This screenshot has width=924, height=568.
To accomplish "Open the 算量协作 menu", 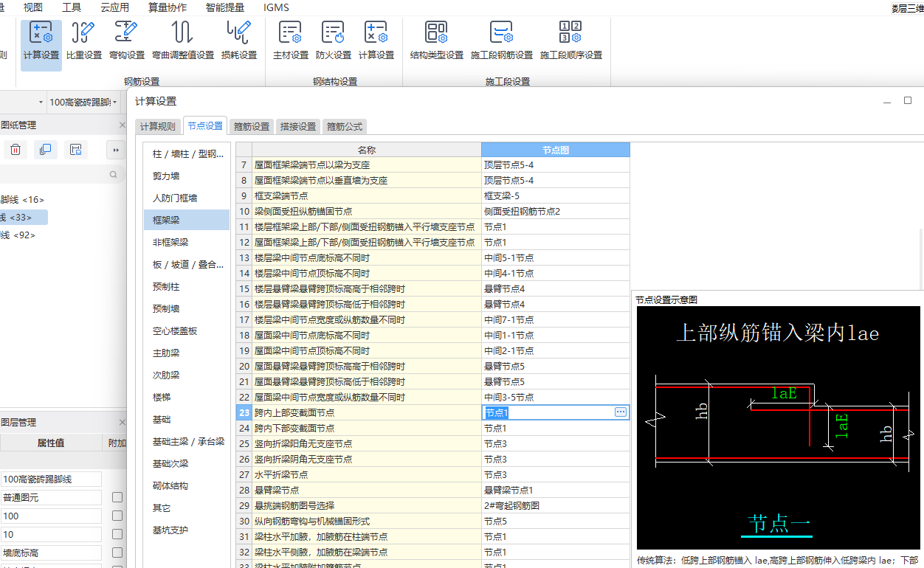I will [x=168, y=7].
